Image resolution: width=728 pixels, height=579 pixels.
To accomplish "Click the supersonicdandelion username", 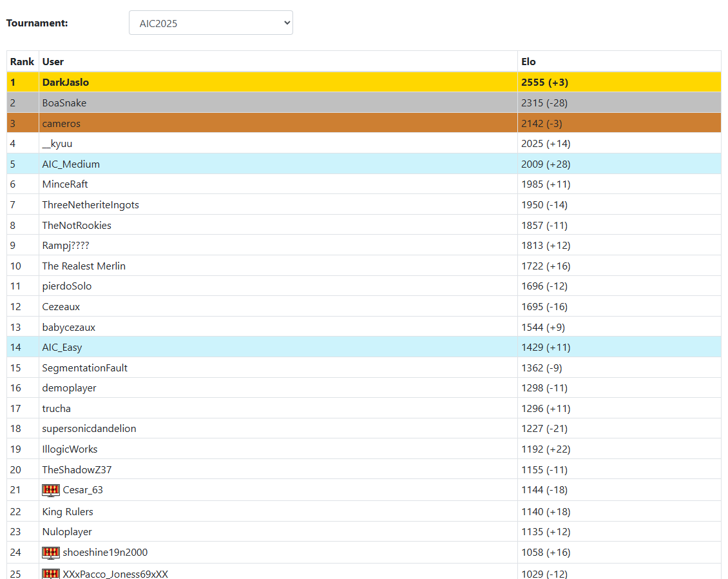I will click(90, 429).
